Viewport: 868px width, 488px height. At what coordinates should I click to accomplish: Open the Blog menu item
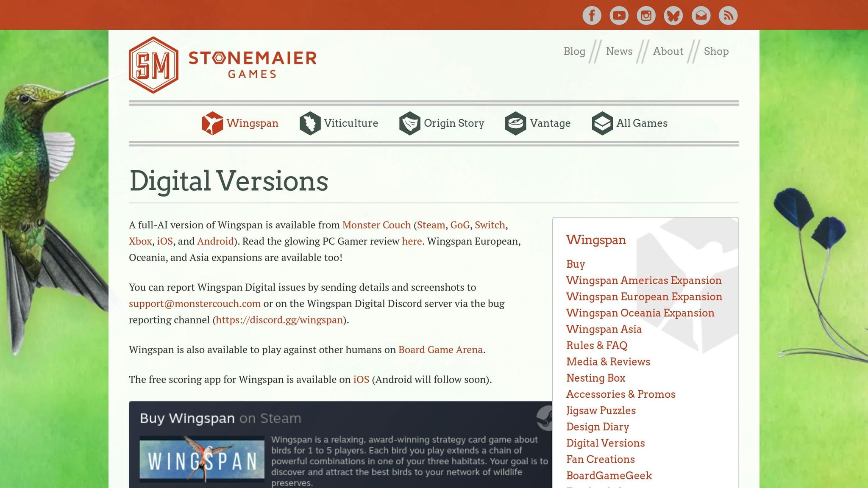574,51
